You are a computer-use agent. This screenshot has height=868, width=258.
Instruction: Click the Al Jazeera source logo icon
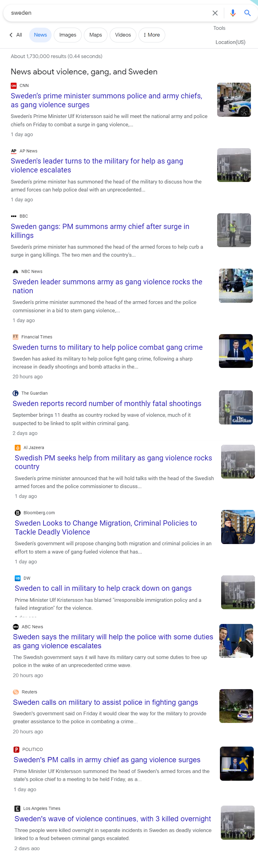point(18,448)
